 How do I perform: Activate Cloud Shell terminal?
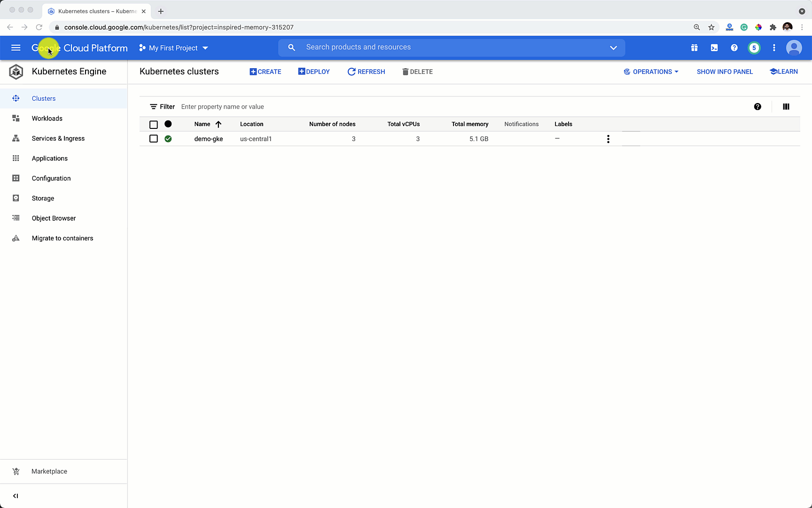[x=714, y=48]
